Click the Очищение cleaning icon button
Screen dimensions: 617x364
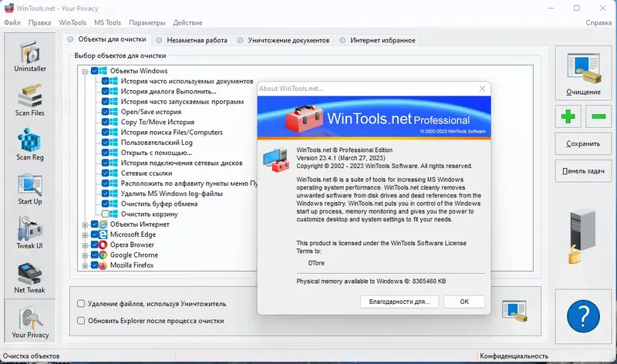point(583,72)
